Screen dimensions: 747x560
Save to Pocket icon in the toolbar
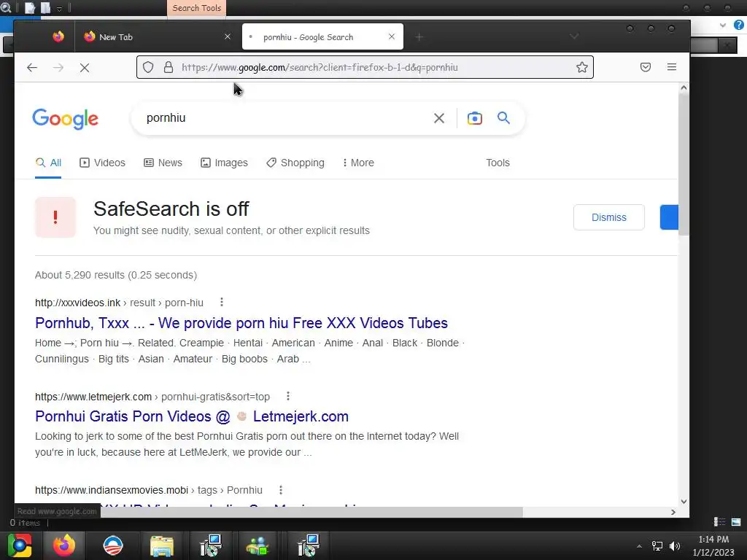(x=646, y=67)
